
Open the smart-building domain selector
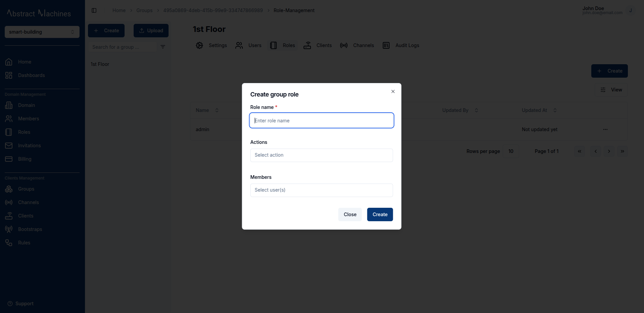click(42, 32)
